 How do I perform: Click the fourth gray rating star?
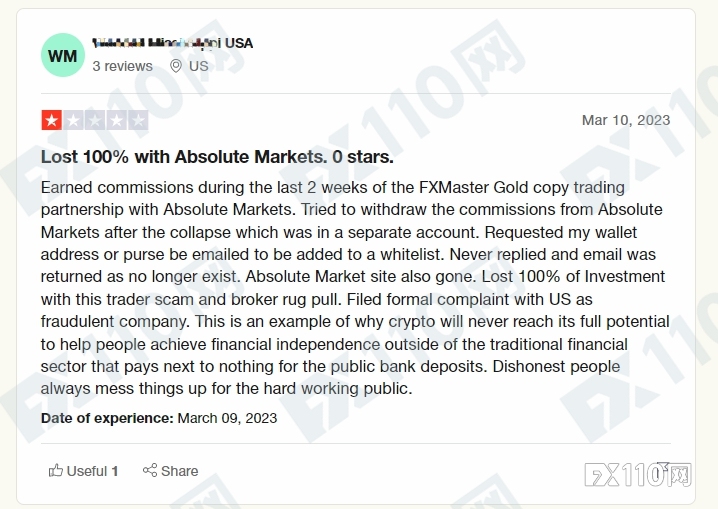tap(116, 120)
